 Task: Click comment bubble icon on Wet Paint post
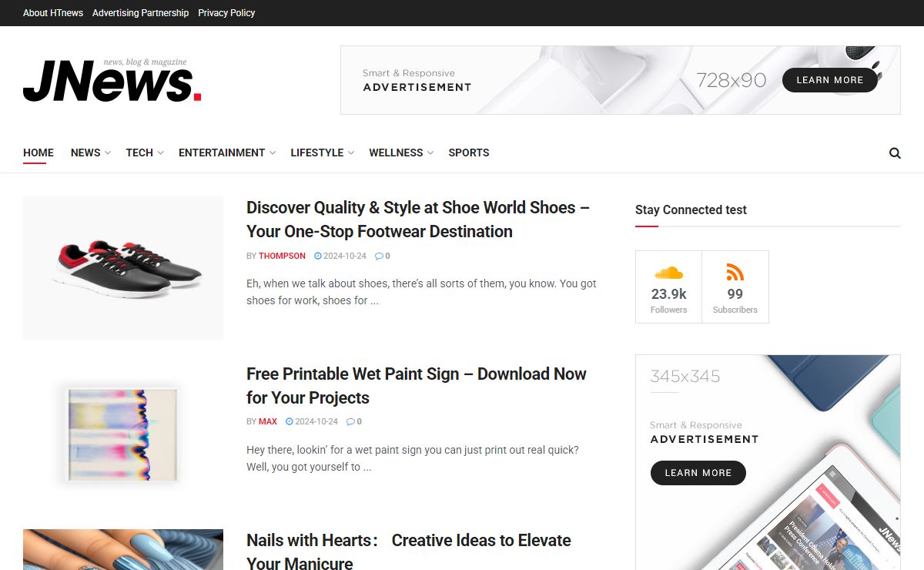tap(350, 422)
